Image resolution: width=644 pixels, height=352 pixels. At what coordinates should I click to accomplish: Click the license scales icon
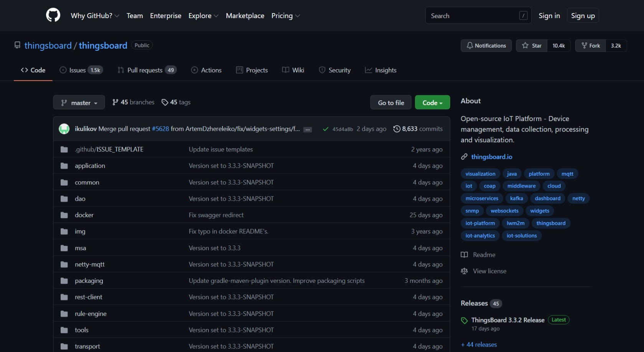coord(464,271)
